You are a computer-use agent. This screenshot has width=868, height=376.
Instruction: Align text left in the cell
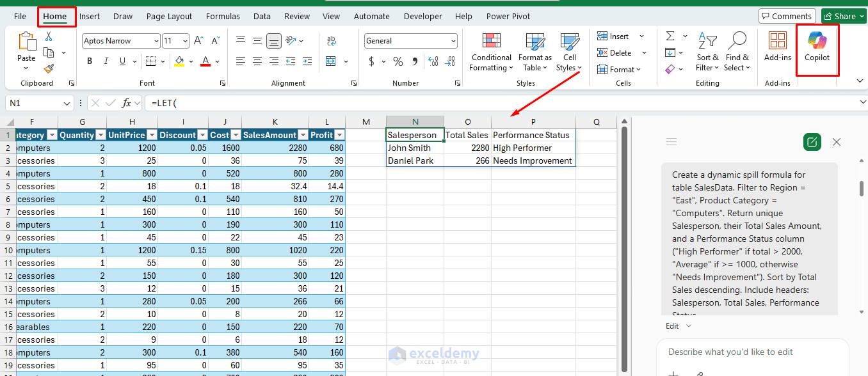click(x=241, y=61)
